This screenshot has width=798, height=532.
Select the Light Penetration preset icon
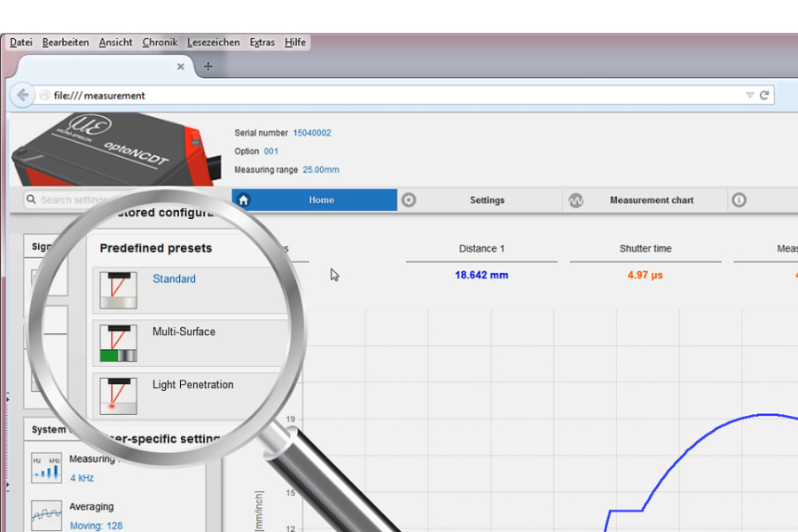click(x=118, y=395)
